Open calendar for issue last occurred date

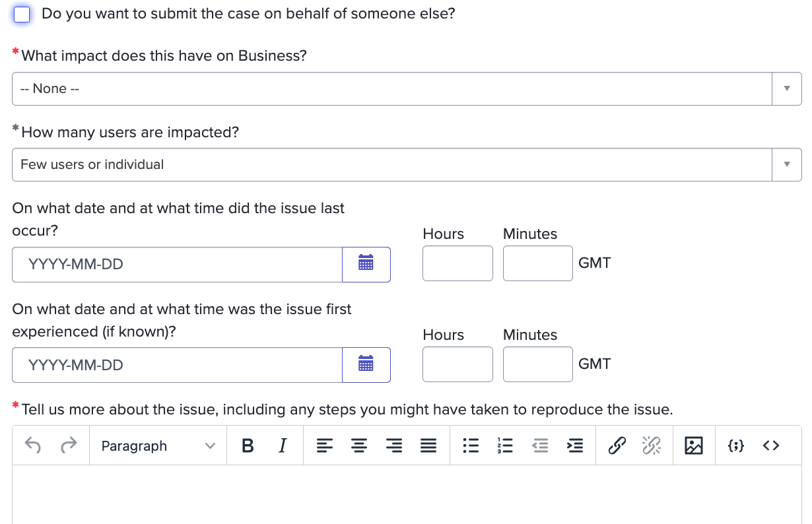[366, 264]
